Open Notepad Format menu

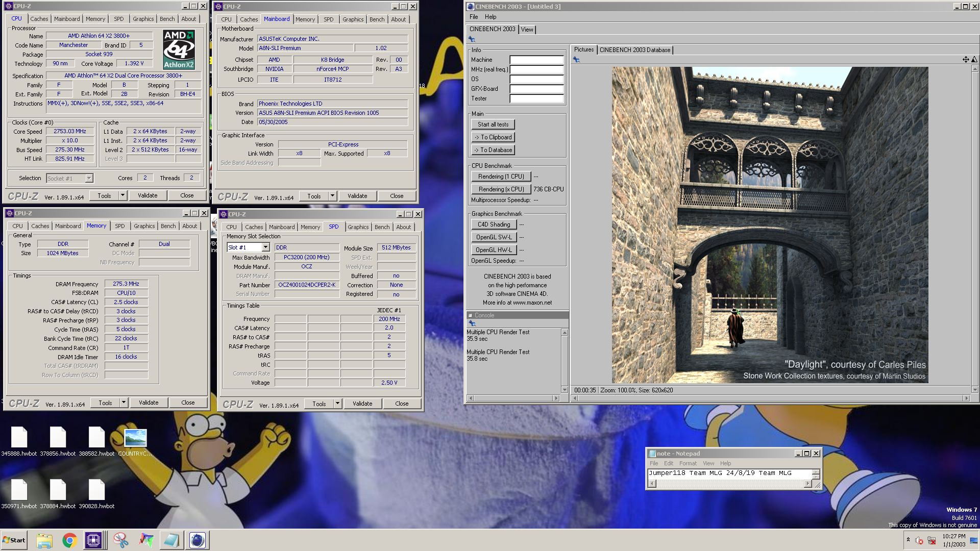point(688,463)
